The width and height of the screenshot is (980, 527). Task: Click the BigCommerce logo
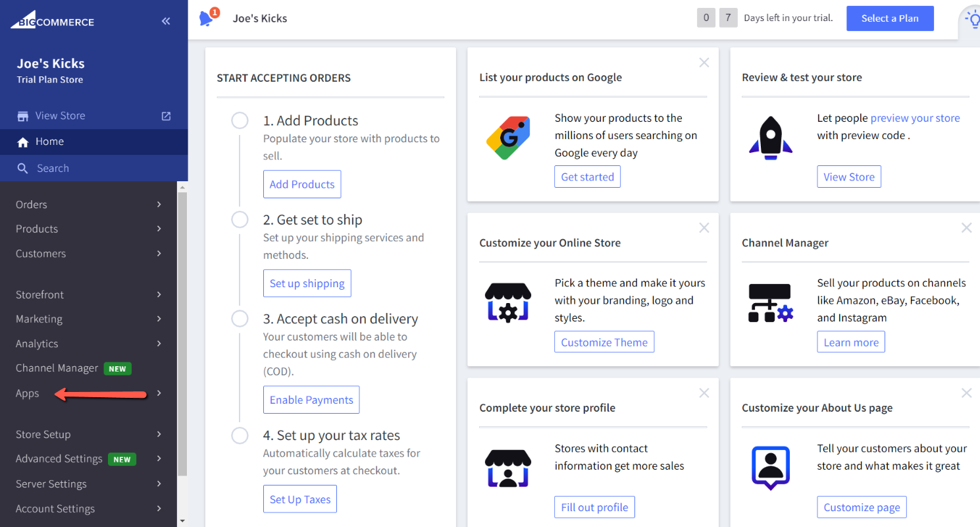click(x=52, y=21)
